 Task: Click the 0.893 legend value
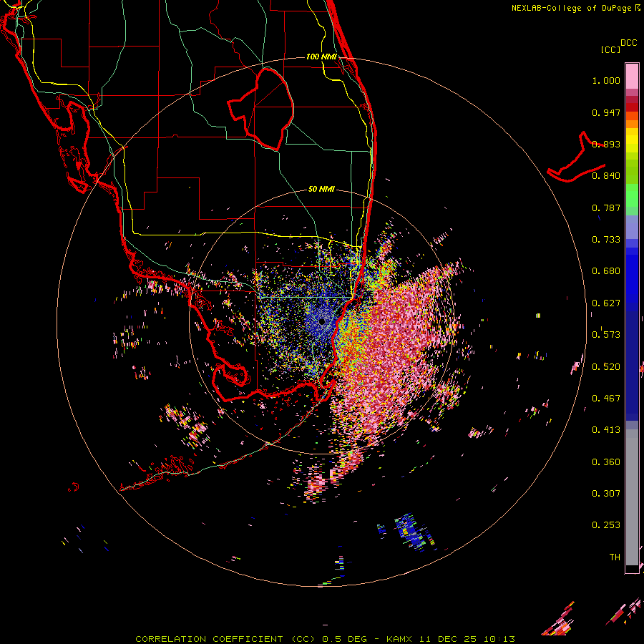click(x=606, y=144)
